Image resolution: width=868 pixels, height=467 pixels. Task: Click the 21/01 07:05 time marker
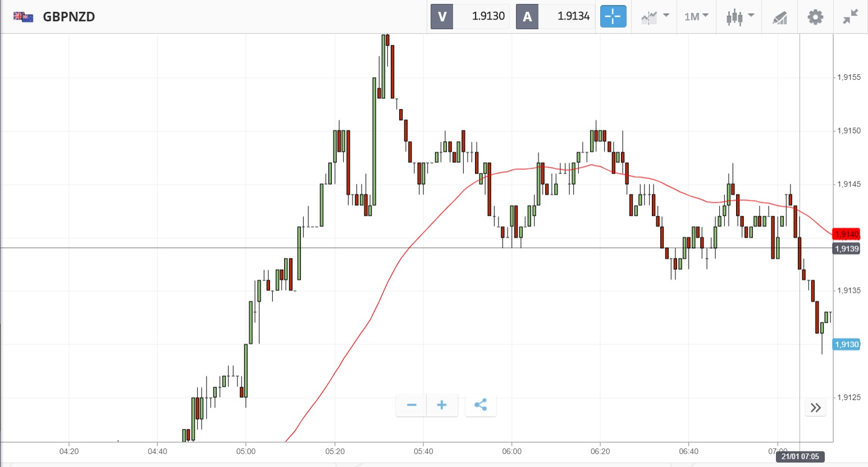coord(800,456)
